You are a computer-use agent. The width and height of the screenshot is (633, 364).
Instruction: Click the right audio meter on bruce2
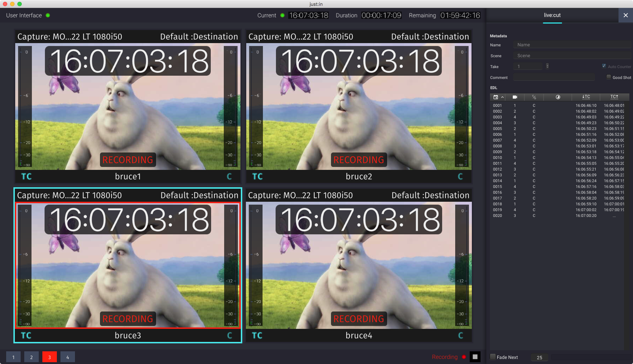pyautogui.click(x=461, y=106)
